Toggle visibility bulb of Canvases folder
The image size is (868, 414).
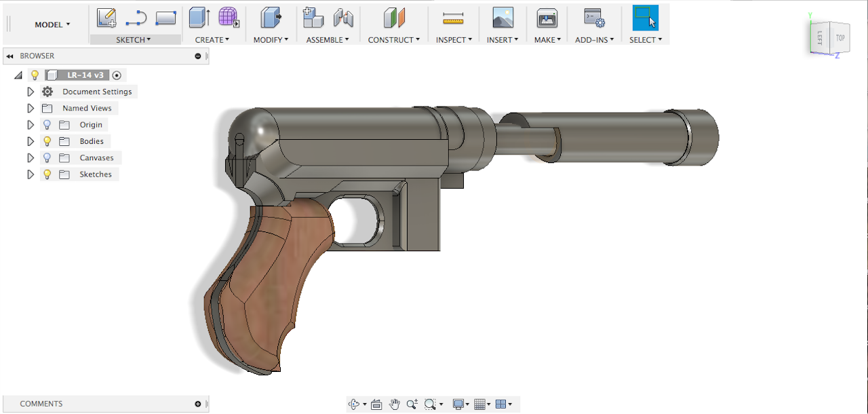tap(47, 157)
